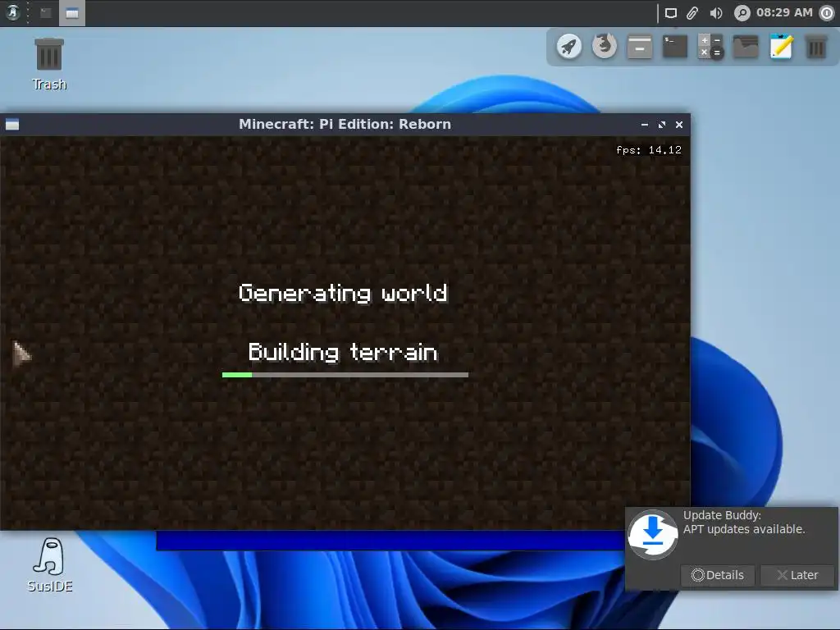The height and width of the screenshot is (630, 840).
Task: Launch the notepad text editor dock icon
Action: [x=781, y=47]
